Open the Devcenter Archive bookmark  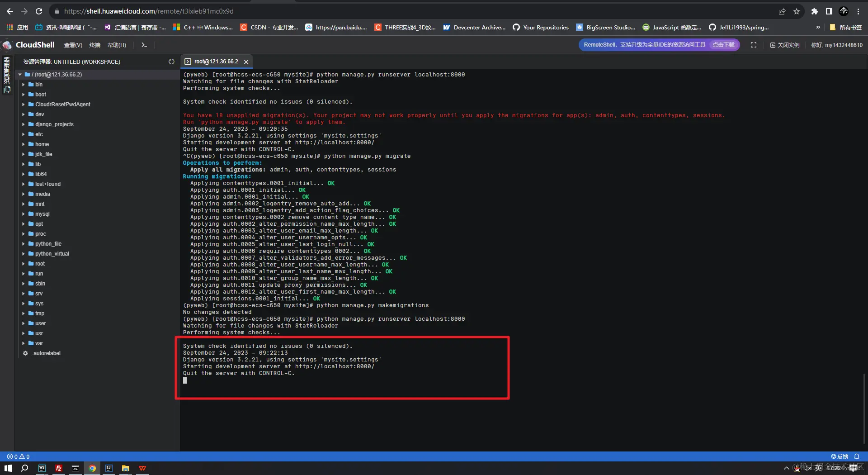point(474,28)
